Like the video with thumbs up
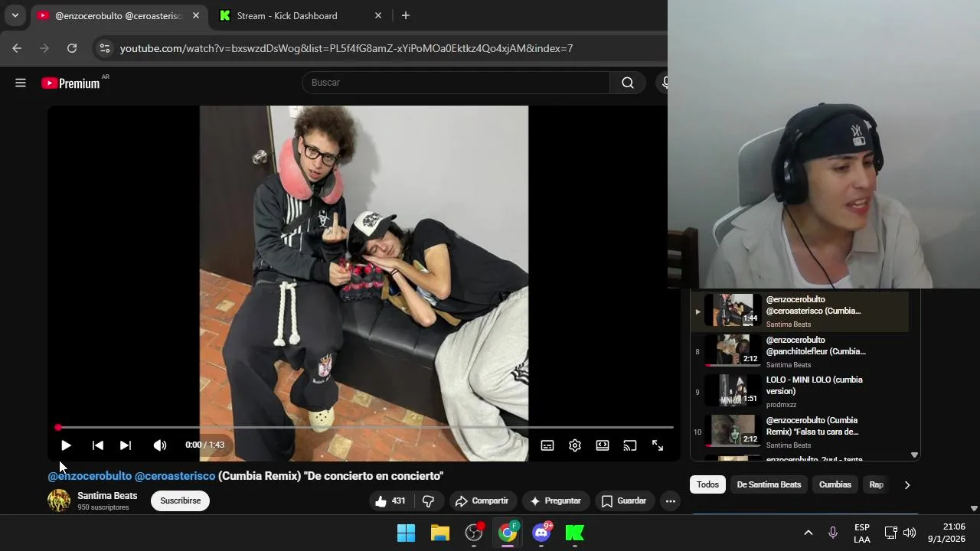The height and width of the screenshot is (551, 980). (x=390, y=501)
